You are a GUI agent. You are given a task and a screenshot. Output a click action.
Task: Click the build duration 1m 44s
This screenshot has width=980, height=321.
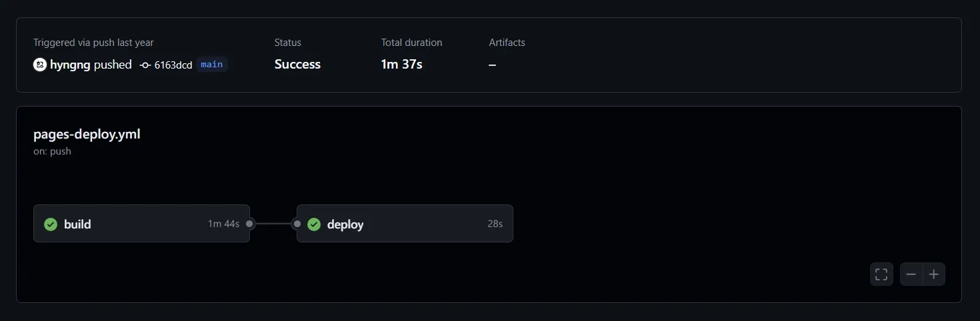(x=223, y=224)
